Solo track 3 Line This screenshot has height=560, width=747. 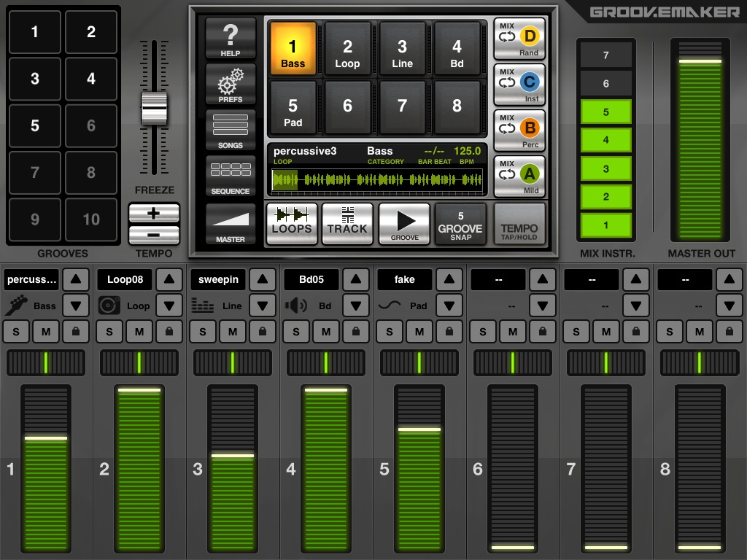(203, 332)
